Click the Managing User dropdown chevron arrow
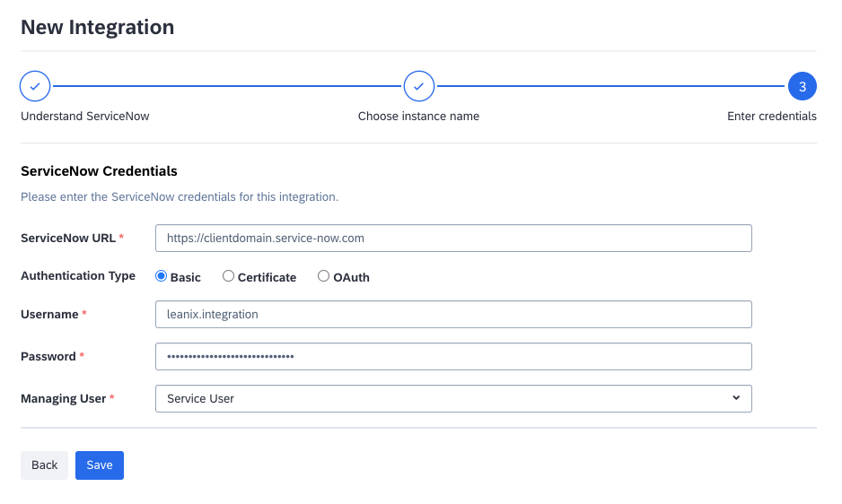The height and width of the screenshot is (504, 842). coord(736,398)
